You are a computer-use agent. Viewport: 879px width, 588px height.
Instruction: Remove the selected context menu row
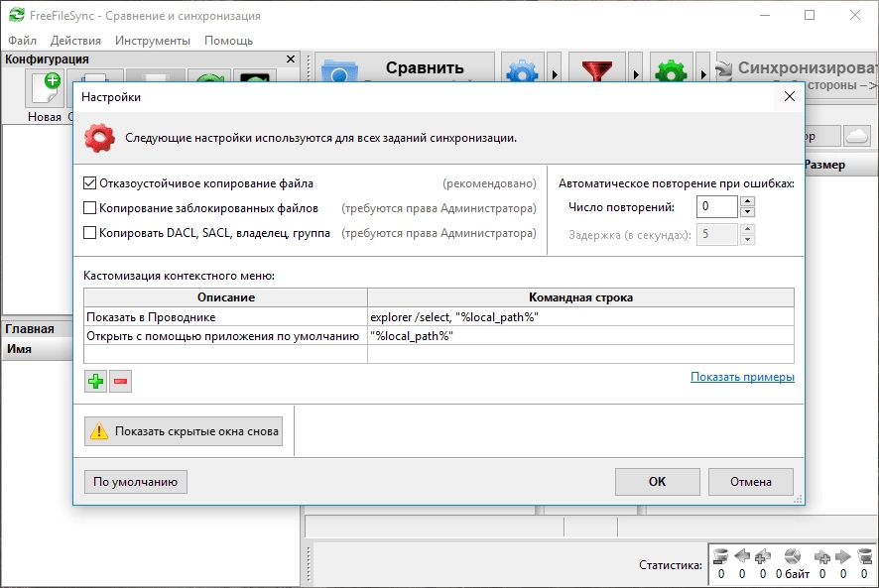pyautogui.click(x=120, y=382)
